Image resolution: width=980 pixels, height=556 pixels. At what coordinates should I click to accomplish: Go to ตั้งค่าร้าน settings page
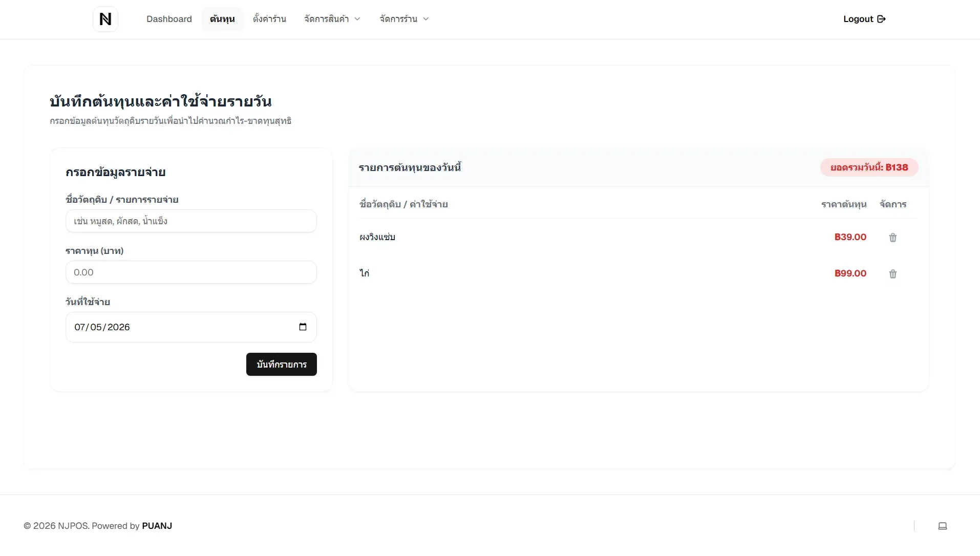(x=269, y=19)
